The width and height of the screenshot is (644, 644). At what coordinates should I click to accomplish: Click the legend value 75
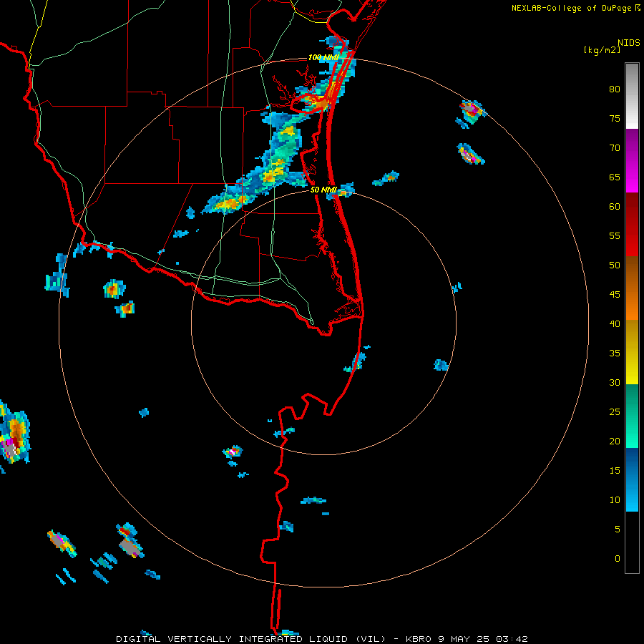click(615, 118)
